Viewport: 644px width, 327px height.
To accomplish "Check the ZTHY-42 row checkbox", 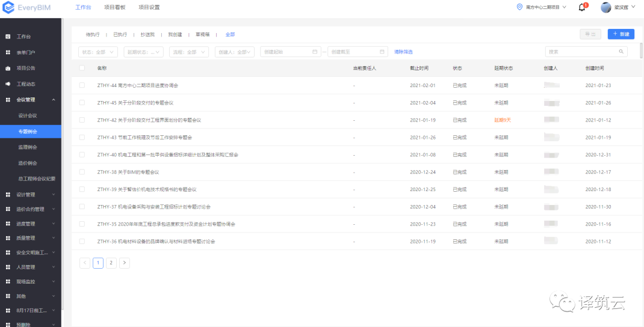I will [x=82, y=120].
